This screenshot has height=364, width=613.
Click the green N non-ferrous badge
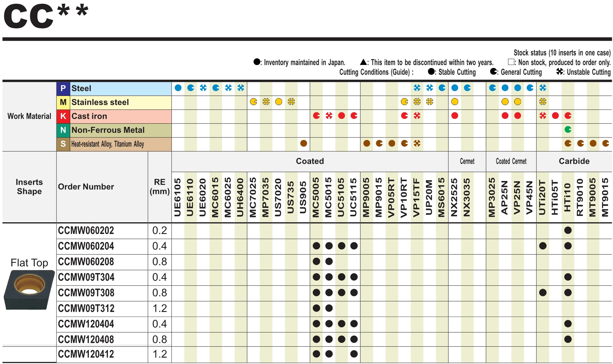point(63,130)
